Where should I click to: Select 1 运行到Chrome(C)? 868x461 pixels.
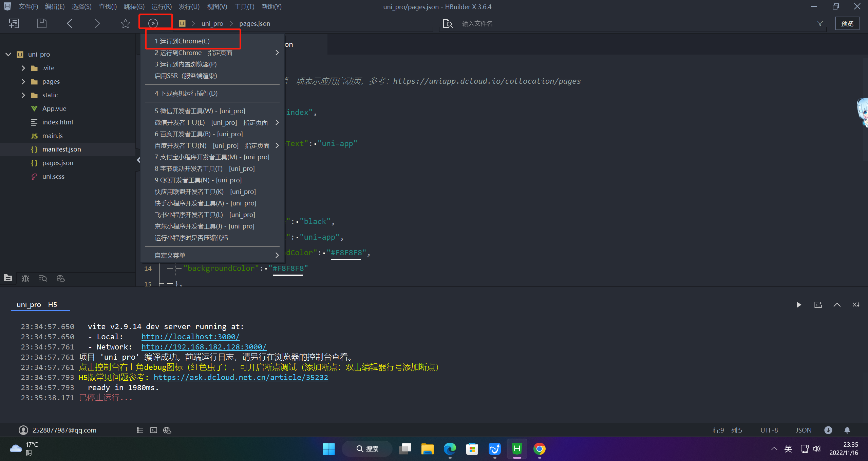pyautogui.click(x=212, y=41)
